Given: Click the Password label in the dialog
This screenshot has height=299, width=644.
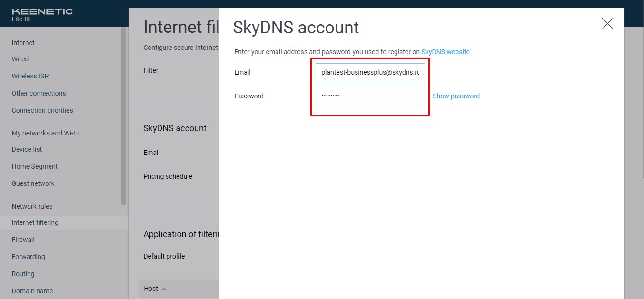Looking at the screenshot, I should click(248, 96).
